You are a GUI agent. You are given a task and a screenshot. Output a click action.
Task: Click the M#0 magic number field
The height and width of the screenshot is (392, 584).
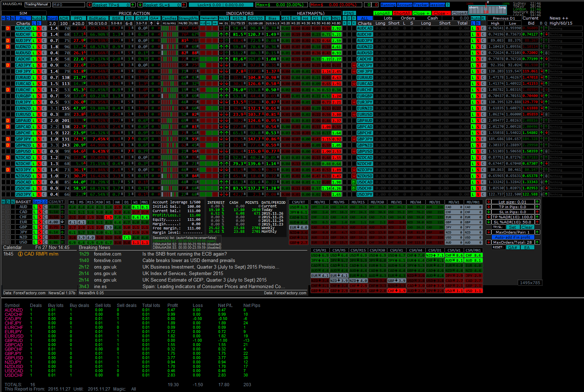[68, 5]
